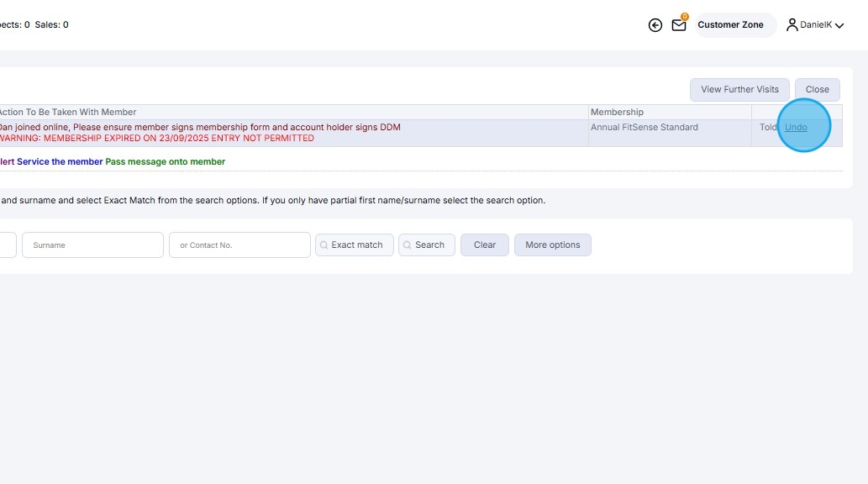The image size is (868, 484).
Task: Click the magnifier icon in Exact match
Action: (324, 245)
